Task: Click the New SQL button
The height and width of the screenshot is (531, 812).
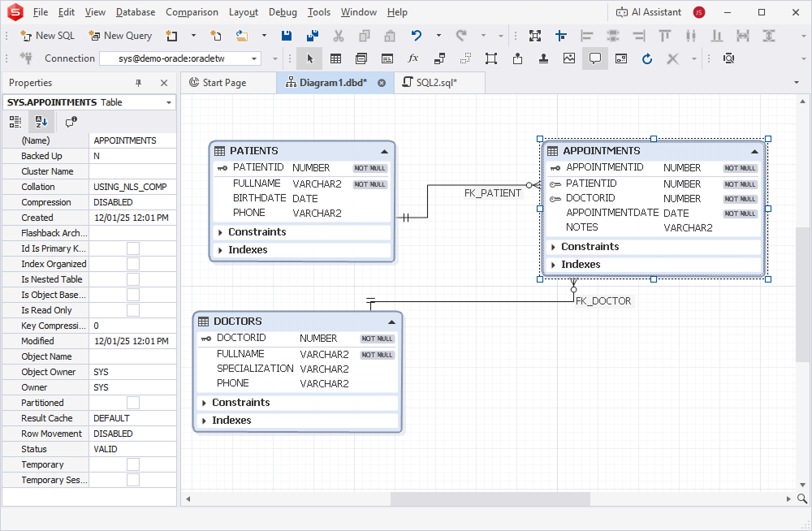Action: tap(48, 35)
